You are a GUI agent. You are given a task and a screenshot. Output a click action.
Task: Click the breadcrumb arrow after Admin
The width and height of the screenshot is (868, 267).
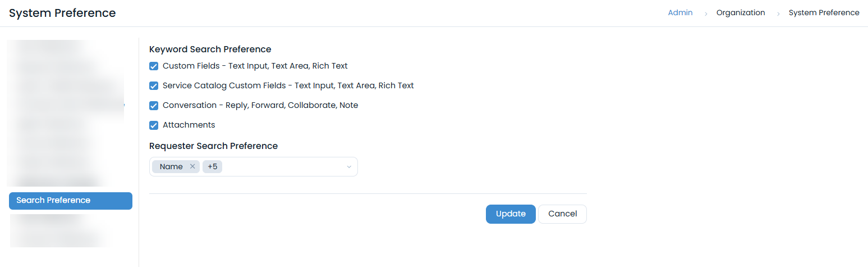705,13
